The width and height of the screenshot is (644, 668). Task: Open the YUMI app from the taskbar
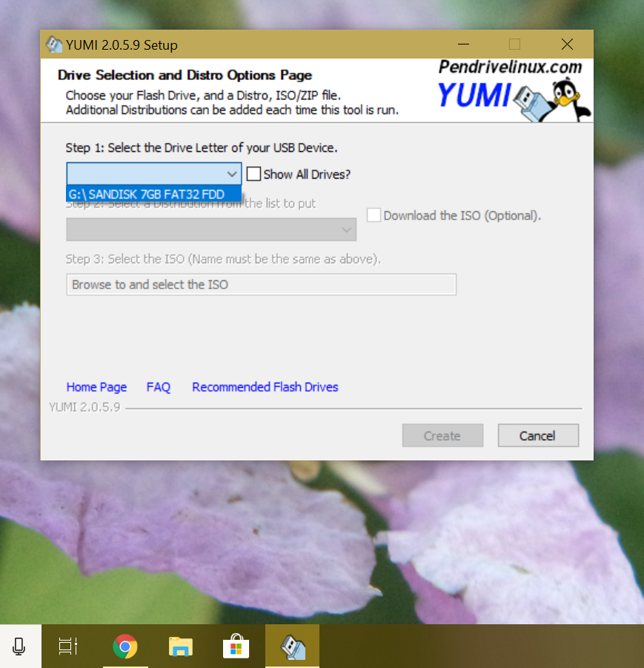pos(291,646)
